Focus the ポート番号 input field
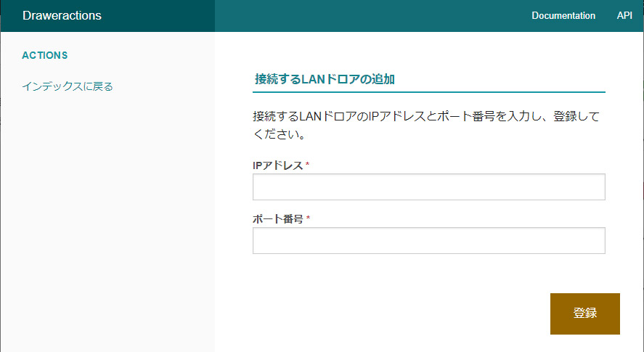Image resolution: width=644 pixels, height=352 pixels. coord(429,240)
